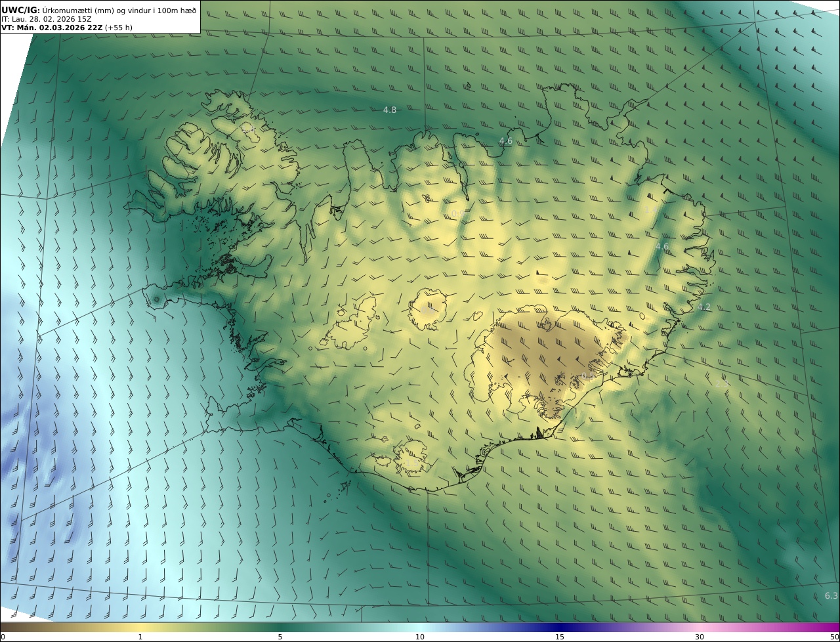
Task: Click the colorbar tick label '5'
Action: [x=280, y=637]
